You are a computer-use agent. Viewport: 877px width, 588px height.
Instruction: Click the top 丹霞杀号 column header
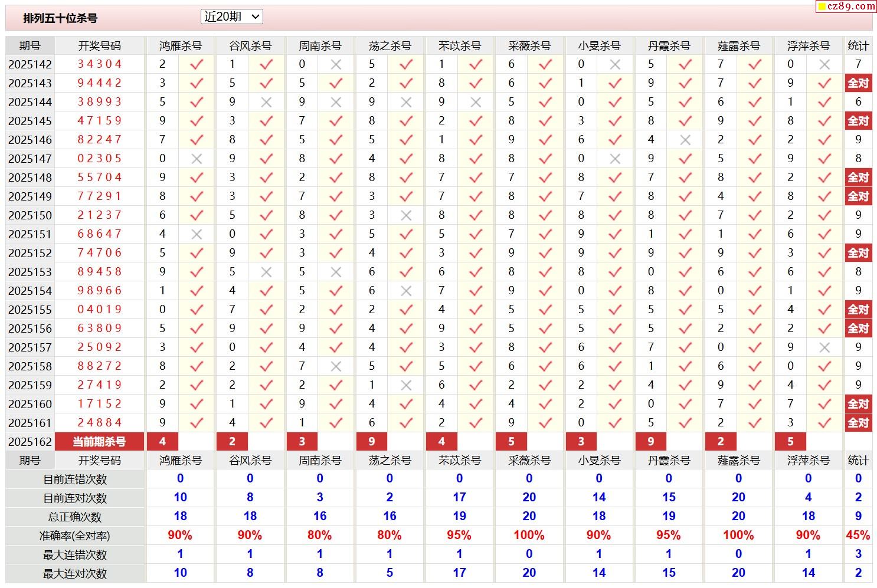(669, 45)
